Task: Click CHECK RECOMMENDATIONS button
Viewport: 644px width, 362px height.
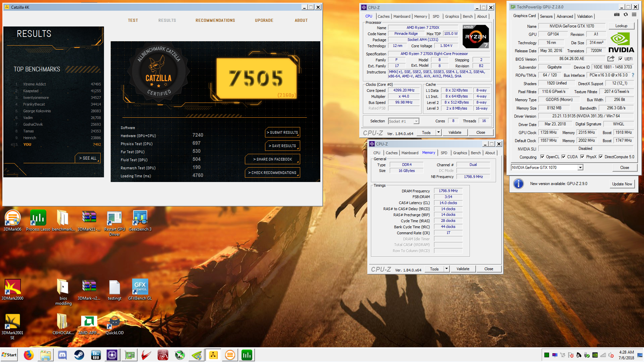Action: (272, 173)
